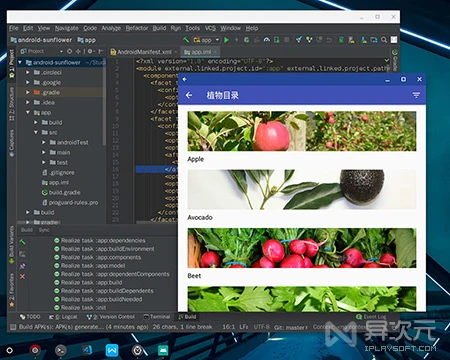Switch to Sync tab in Build panel

(44, 230)
